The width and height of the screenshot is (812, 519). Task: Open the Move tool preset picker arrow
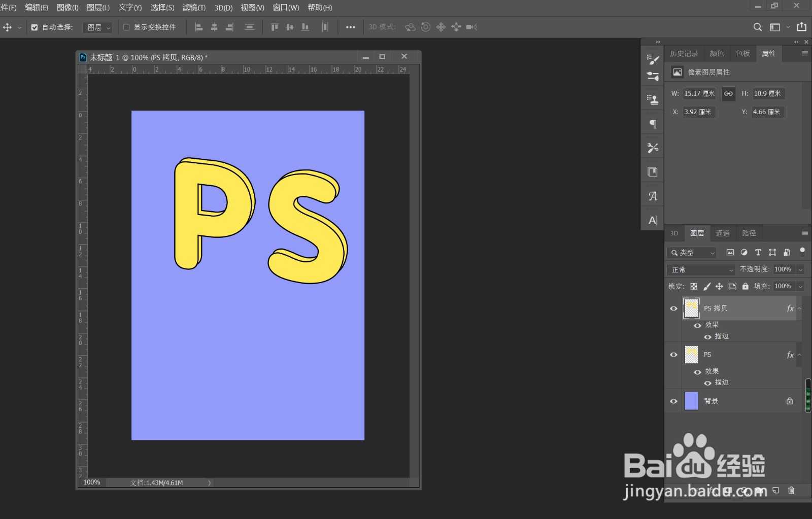[19, 28]
